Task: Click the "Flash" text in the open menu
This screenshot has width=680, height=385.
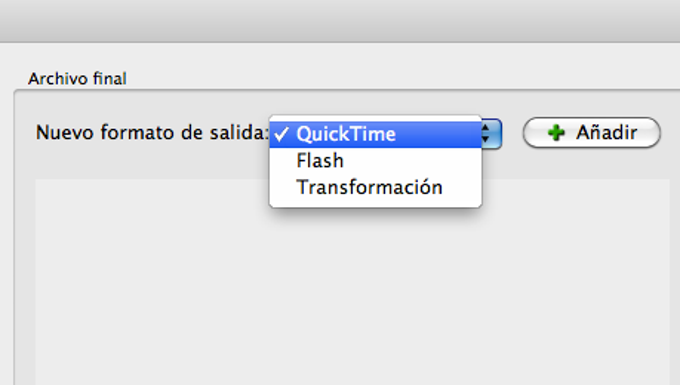Action: [320, 161]
